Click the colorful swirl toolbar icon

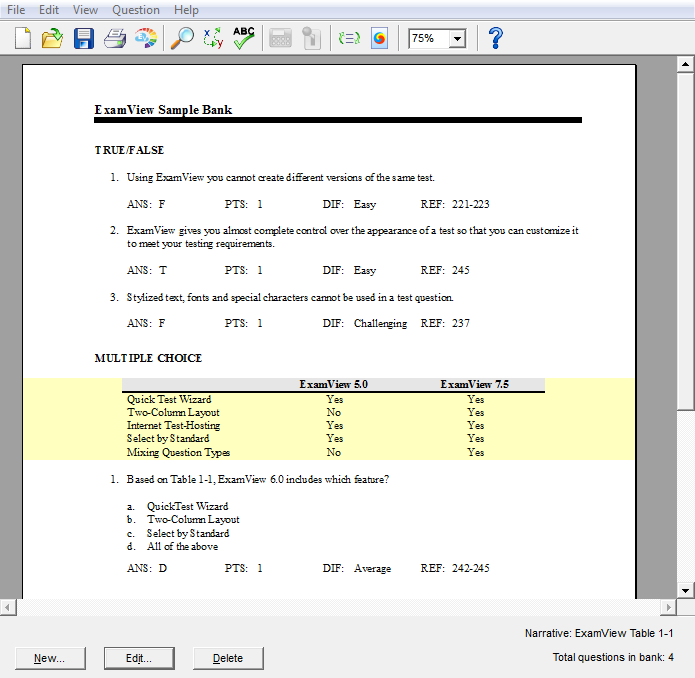click(379, 38)
